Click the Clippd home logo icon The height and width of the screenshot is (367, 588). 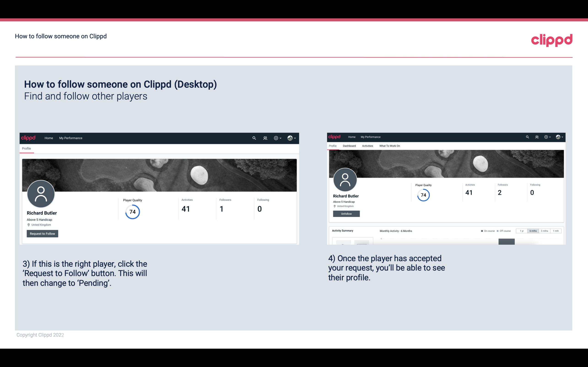(x=552, y=39)
